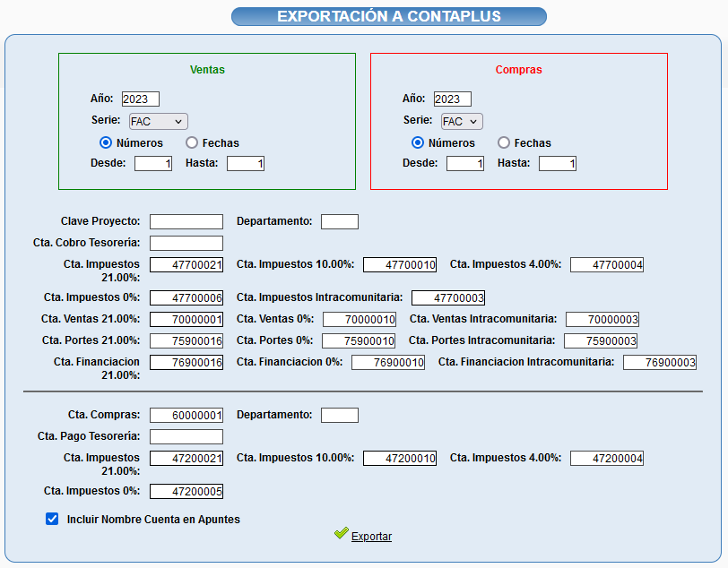Click the green checkmark Exportar icon
Viewport: 728px width, 568px height.
click(342, 533)
